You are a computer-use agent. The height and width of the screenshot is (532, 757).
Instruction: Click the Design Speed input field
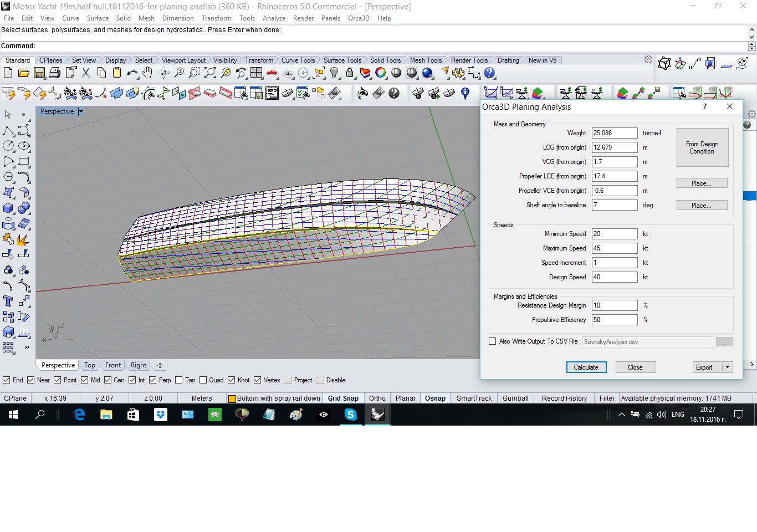point(614,277)
